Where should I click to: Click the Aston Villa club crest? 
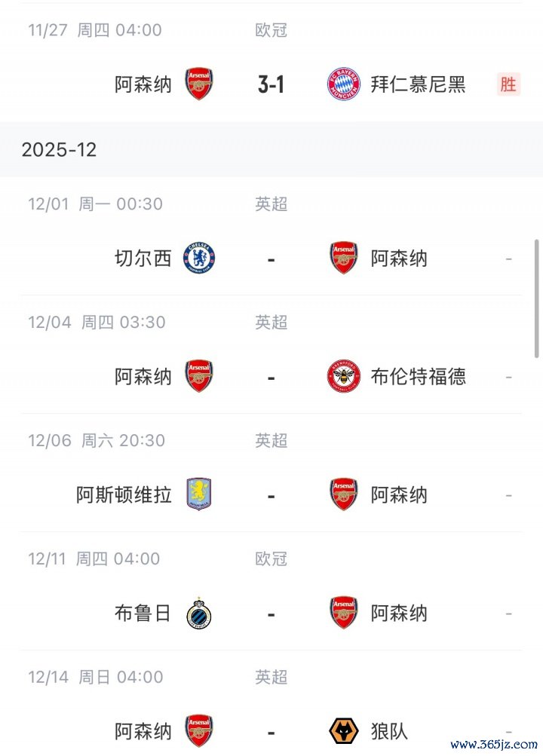pyautogui.click(x=199, y=494)
